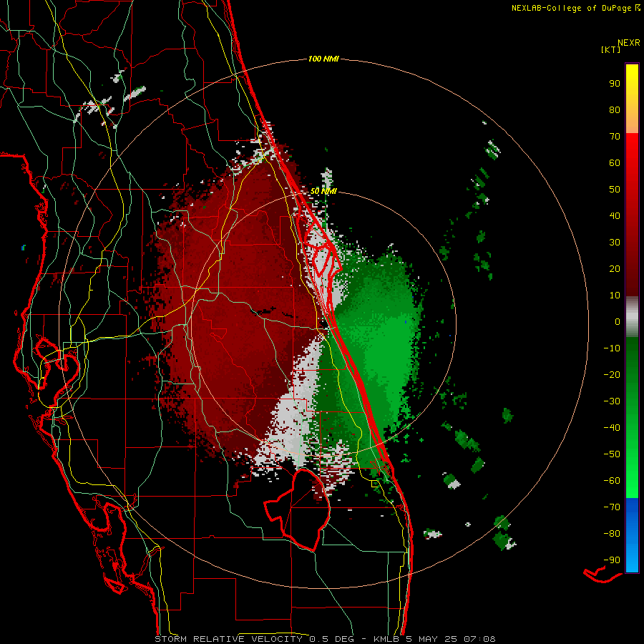The height and width of the screenshot is (644, 644).
Task: Click the [KT] units label
Action: pos(611,49)
